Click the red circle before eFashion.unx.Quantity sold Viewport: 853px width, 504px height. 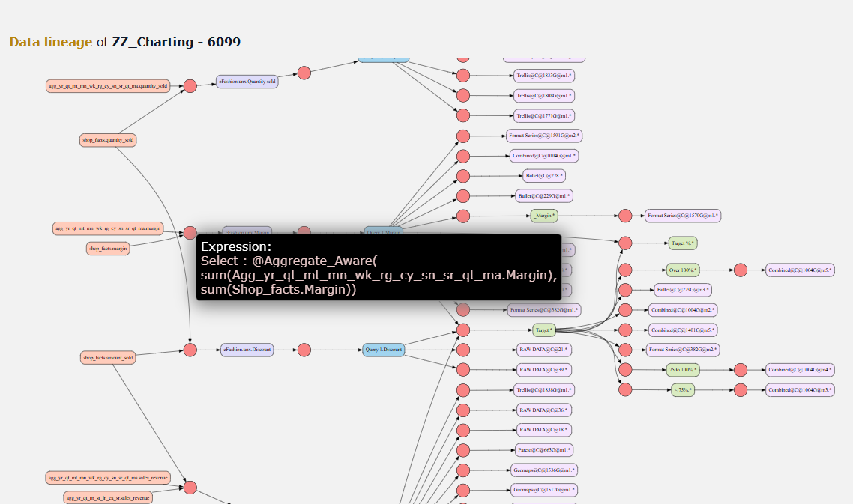coord(190,86)
